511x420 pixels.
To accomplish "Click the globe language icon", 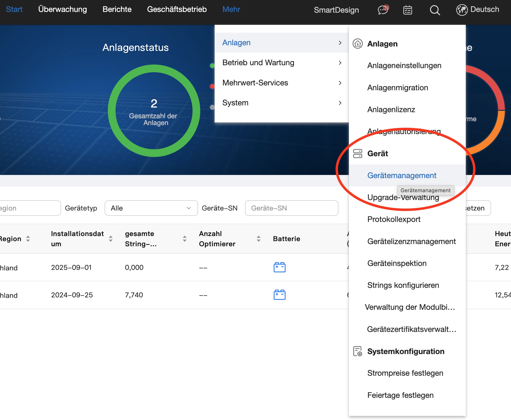I will [x=462, y=10].
